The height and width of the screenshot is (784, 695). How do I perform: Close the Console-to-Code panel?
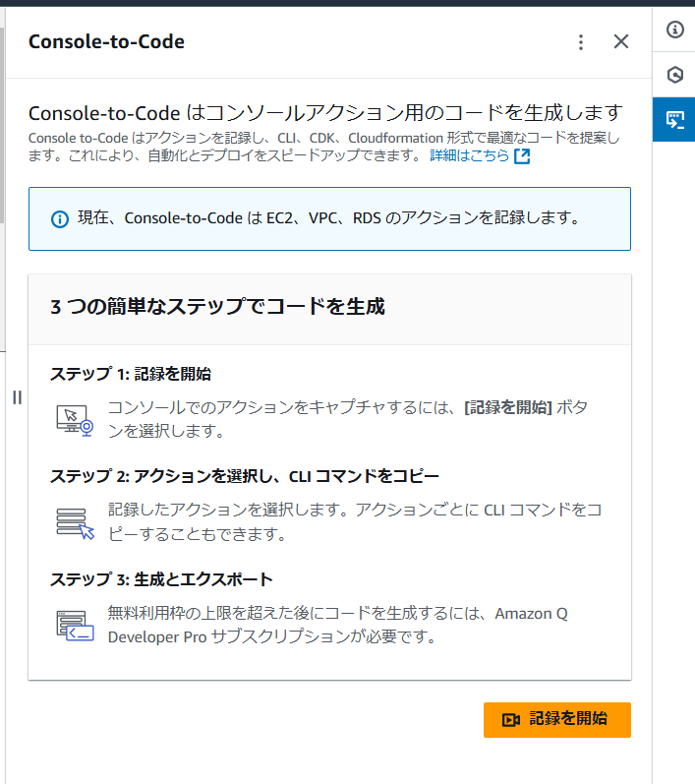tap(621, 41)
